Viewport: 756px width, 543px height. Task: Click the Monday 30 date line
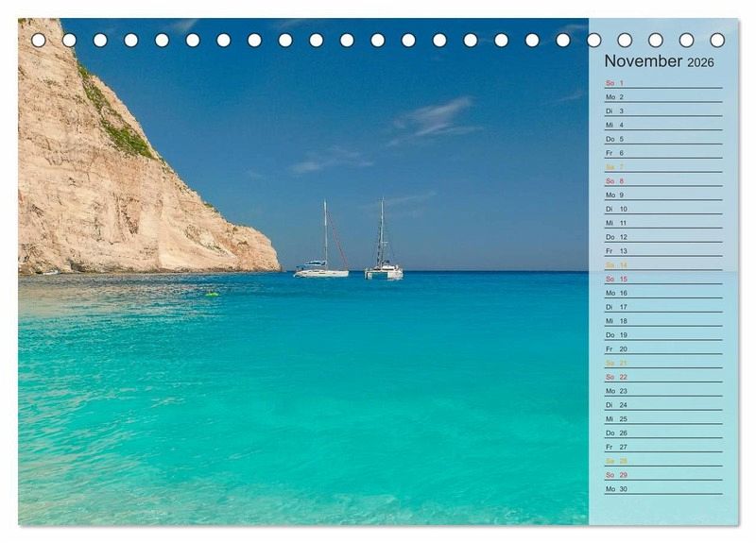[662, 488]
